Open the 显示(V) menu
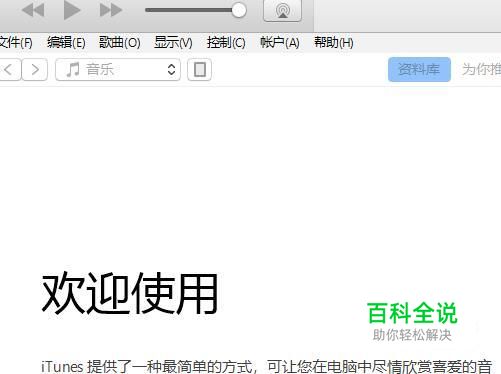Image resolution: width=501 pixels, height=374 pixels. pyautogui.click(x=173, y=43)
